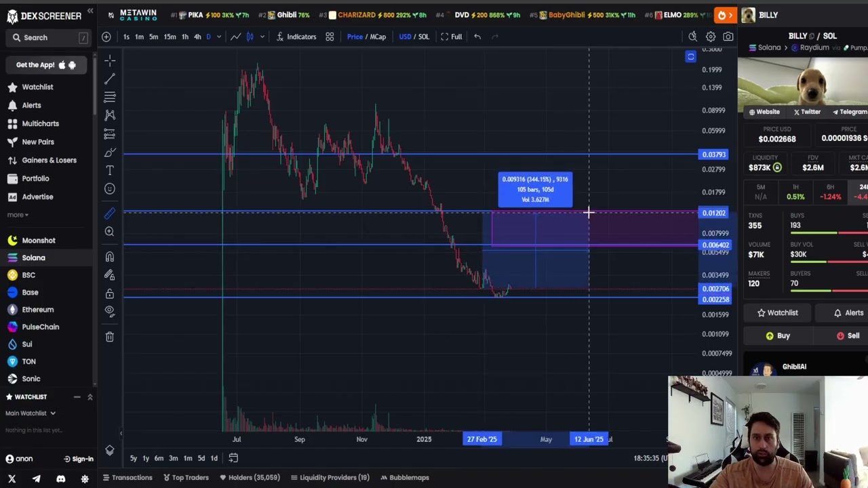Choose the zoom in tool

(x=110, y=232)
